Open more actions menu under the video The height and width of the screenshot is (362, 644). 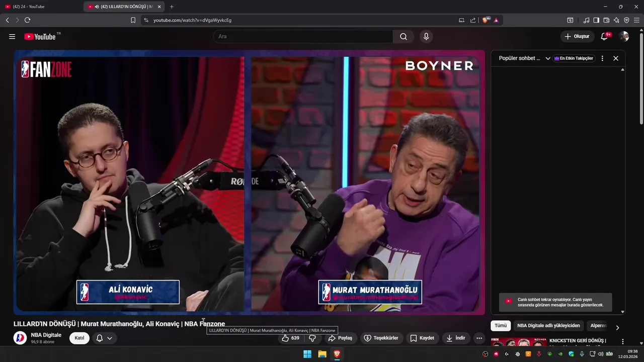(x=479, y=338)
